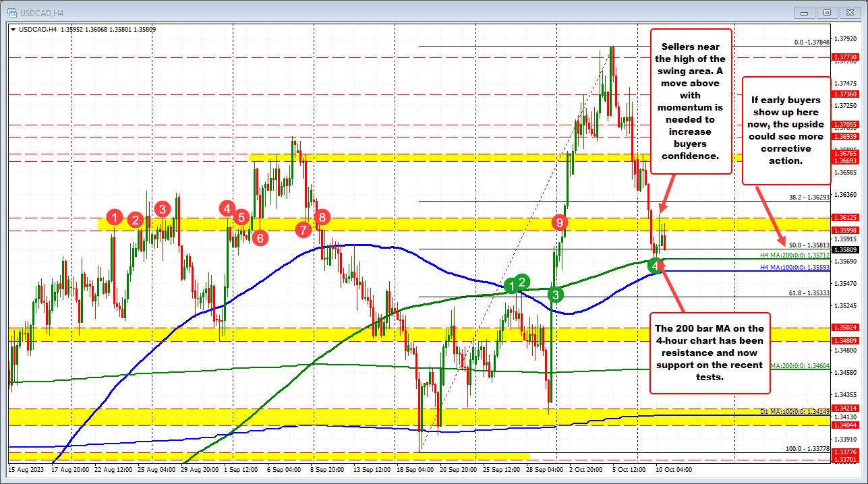Click the current price tag 1.35809 on right axis
Image resolution: width=868 pixels, height=484 pixels.
click(x=847, y=249)
